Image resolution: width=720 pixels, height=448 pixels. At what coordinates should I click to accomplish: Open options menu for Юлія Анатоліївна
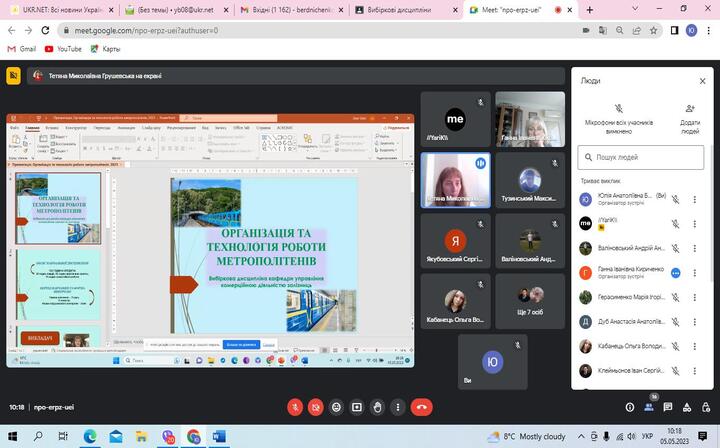point(695,199)
